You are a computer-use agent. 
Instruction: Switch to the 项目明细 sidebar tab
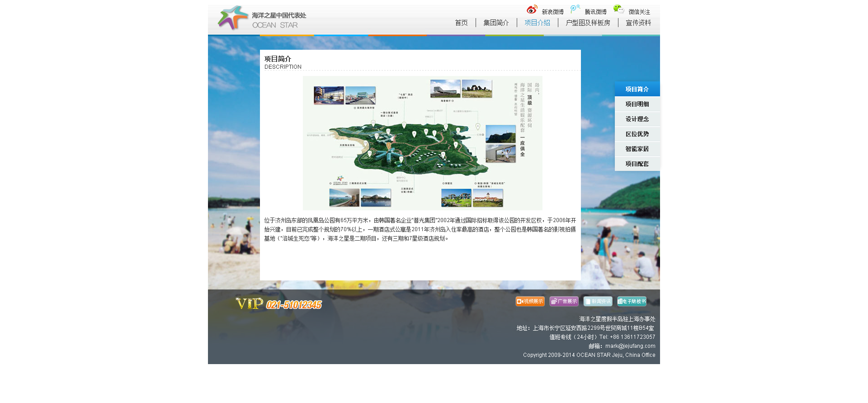click(637, 104)
